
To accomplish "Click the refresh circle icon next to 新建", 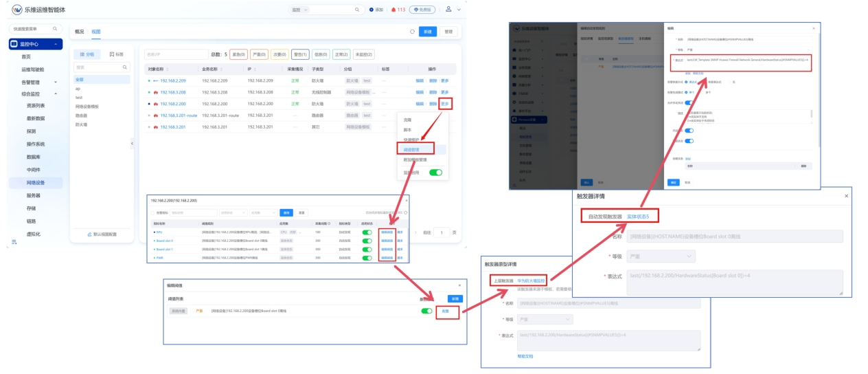I will [x=412, y=32].
